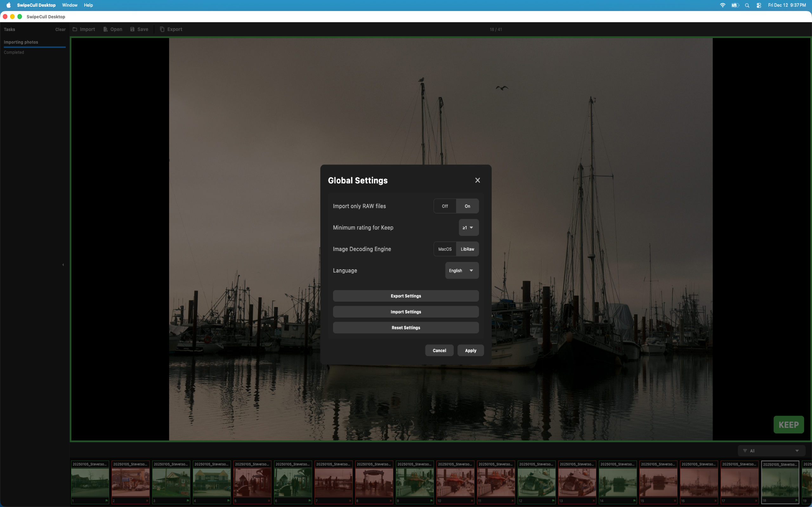
Task: Click the Open file icon in the toolbar
Action: 105,29
